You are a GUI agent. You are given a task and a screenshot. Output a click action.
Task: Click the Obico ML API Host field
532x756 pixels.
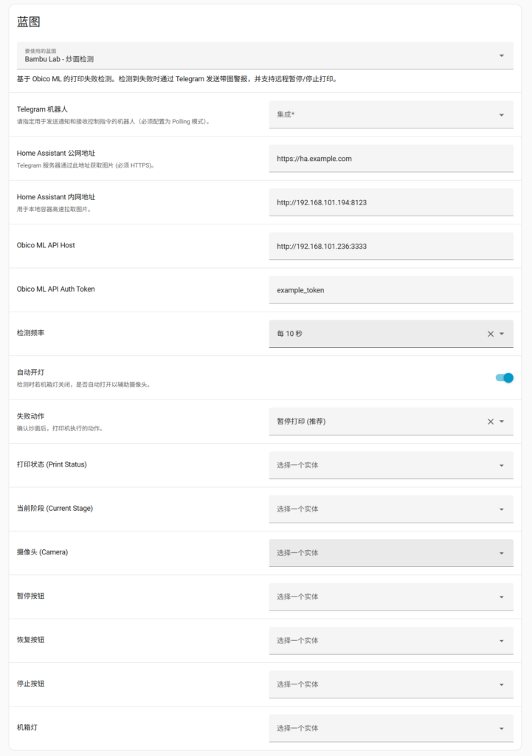coord(390,246)
